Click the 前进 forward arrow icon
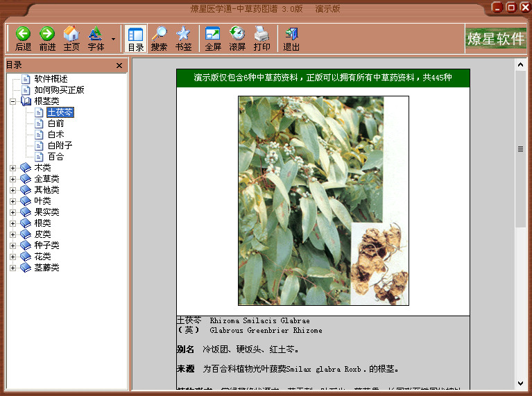This screenshot has width=532, height=396. 47,34
